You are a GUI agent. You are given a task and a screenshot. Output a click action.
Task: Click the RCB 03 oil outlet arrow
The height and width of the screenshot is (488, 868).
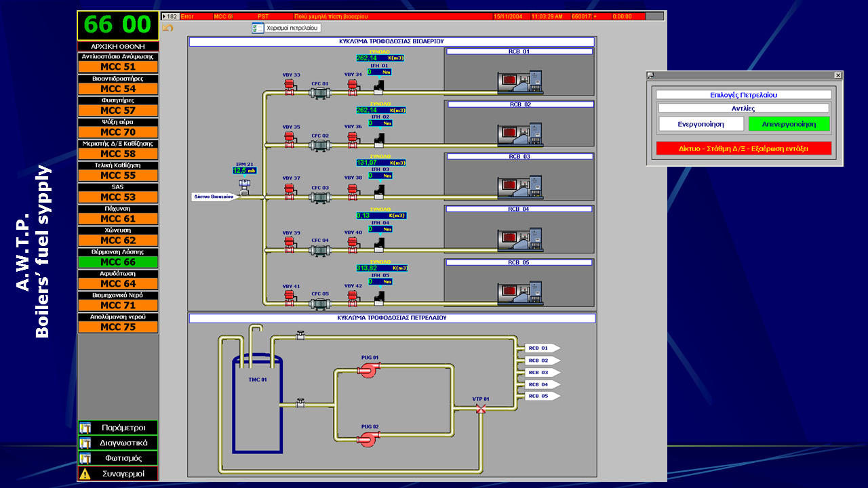click(x=542, y=372)
